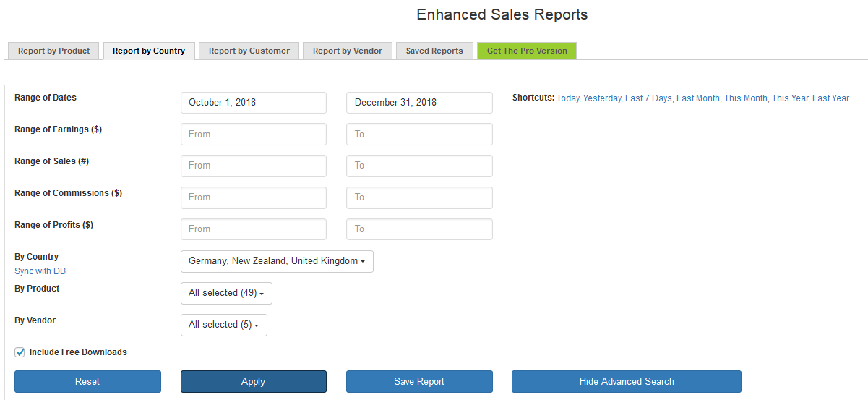868x400 pixels.
Task: Select the Last Year shortcut
Action: 830,98
